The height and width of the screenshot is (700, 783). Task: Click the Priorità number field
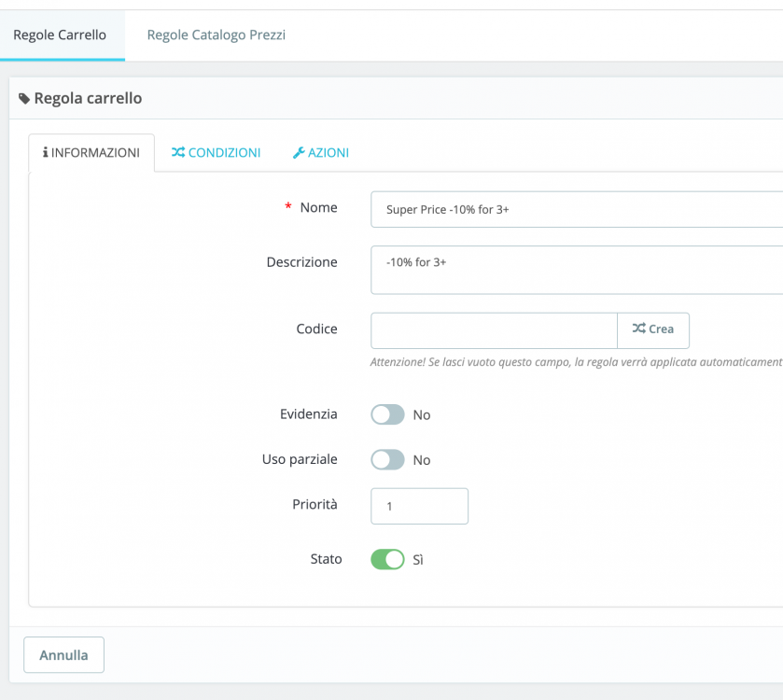point(419,506)
